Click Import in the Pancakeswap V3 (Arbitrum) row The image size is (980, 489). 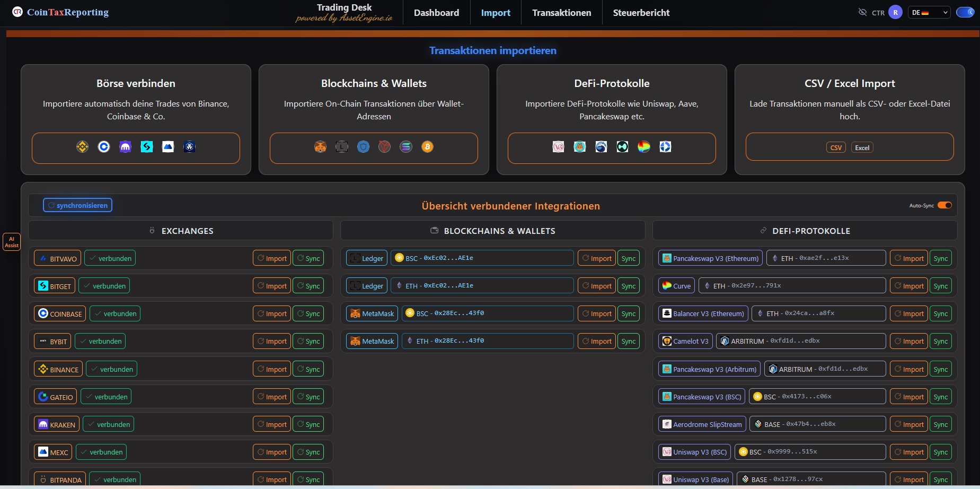coord(909,369)
